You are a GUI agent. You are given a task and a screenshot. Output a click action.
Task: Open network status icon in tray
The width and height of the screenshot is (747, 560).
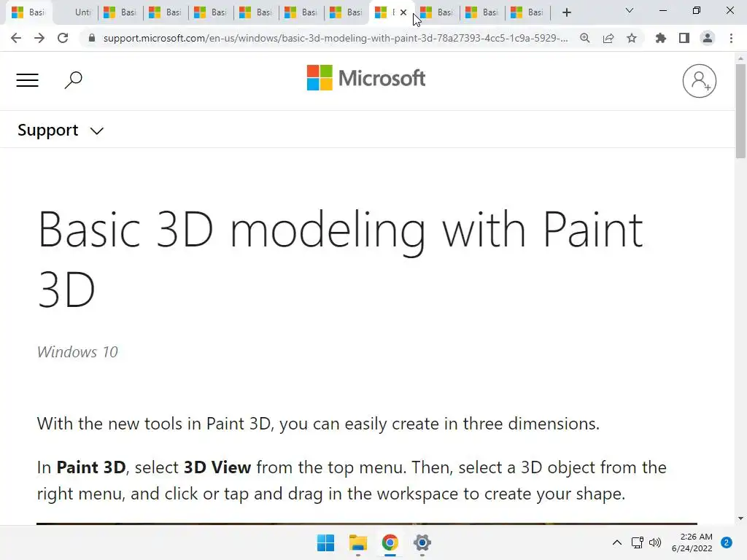pos(637,542)
